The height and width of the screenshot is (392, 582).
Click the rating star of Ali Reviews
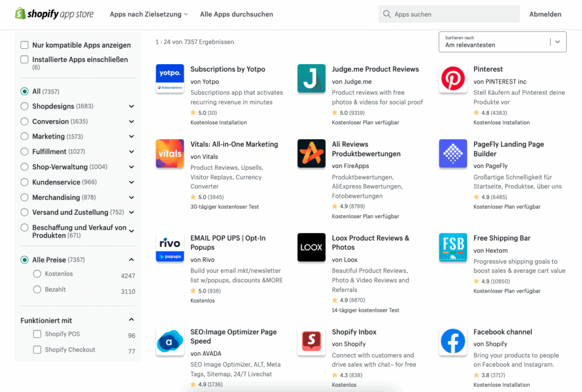(334, 206)
